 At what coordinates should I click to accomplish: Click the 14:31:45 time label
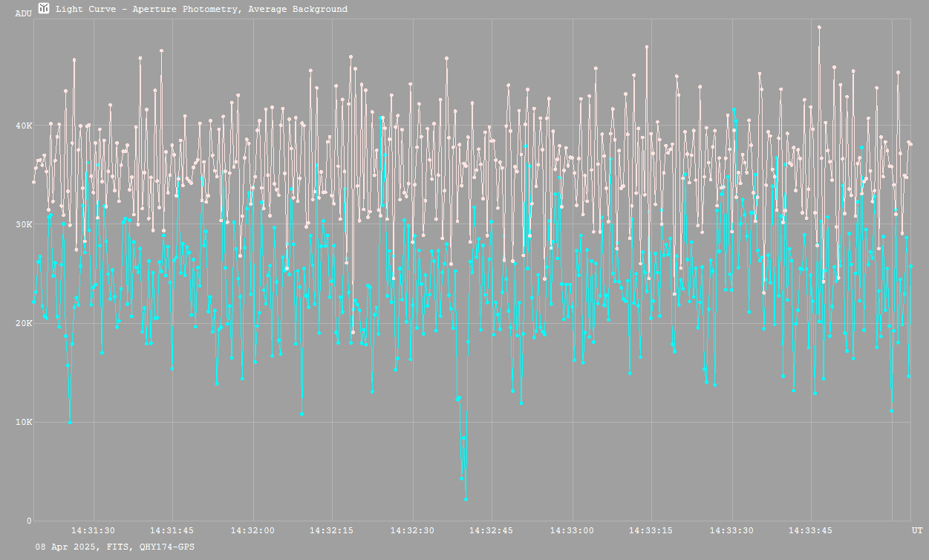[x=173, y=530]
